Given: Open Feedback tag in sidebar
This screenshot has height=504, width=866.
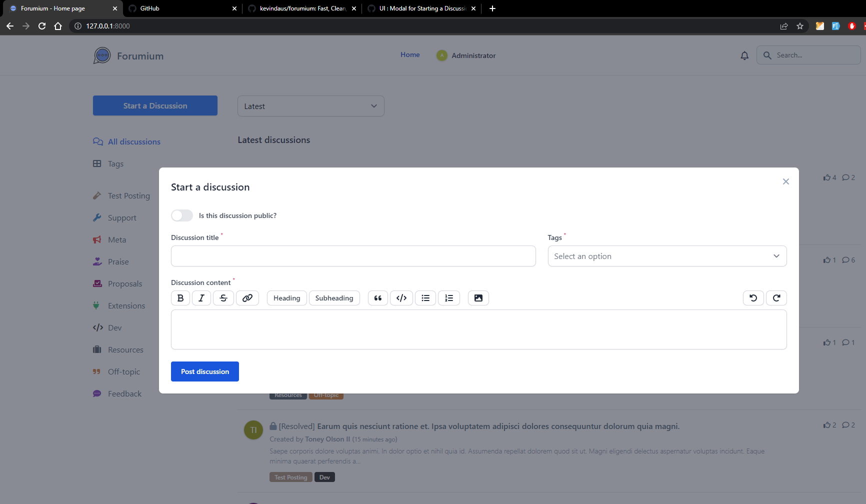Looking at the screenshot, I should [117, 394].
